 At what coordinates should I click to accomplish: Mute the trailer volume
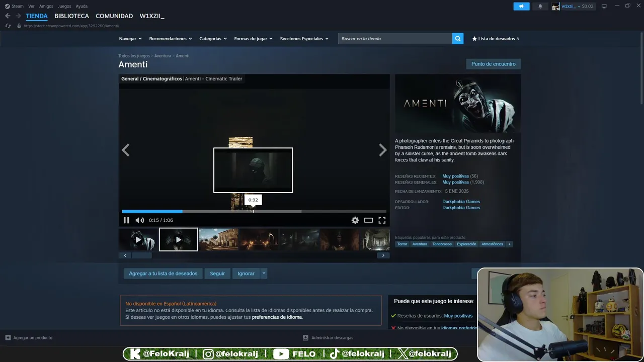pos(139,220)
